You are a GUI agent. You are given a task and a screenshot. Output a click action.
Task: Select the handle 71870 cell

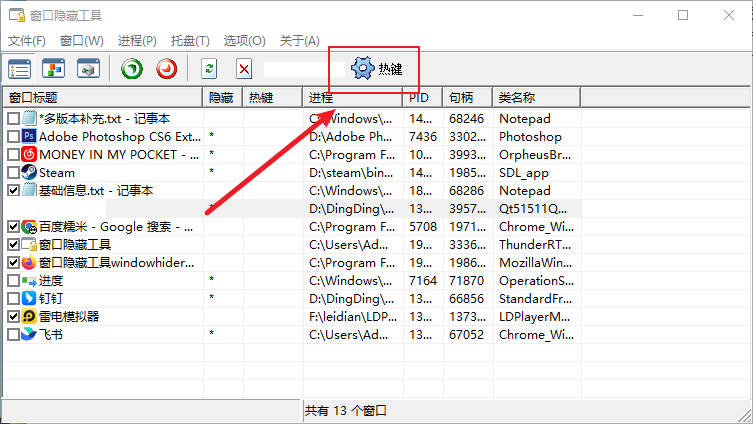tap(466, 280)
